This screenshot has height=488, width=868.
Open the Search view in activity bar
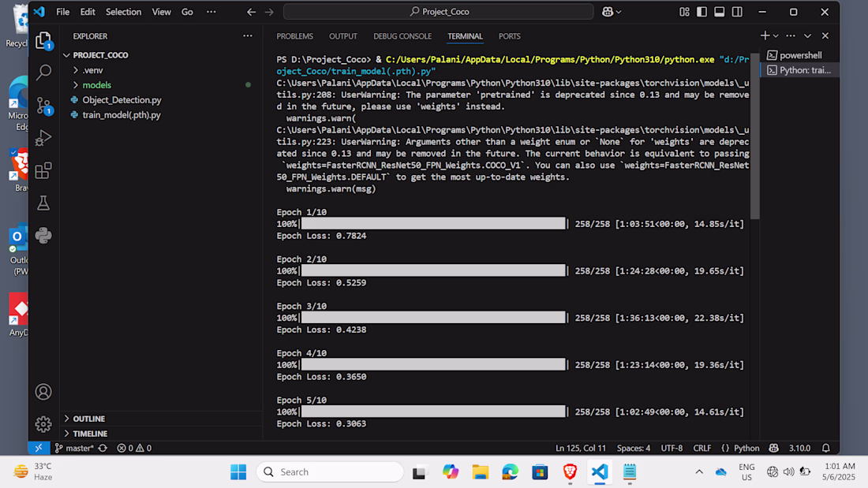pyautogui.click(x=43, y=72)
